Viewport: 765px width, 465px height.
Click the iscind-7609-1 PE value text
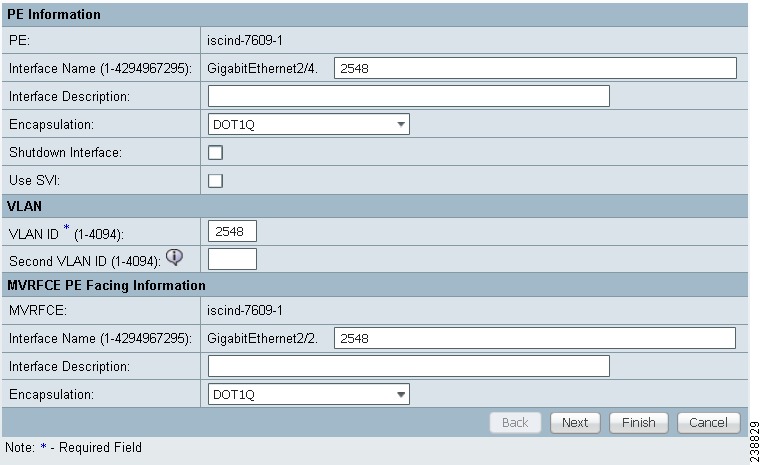click(x=245, y=40)
